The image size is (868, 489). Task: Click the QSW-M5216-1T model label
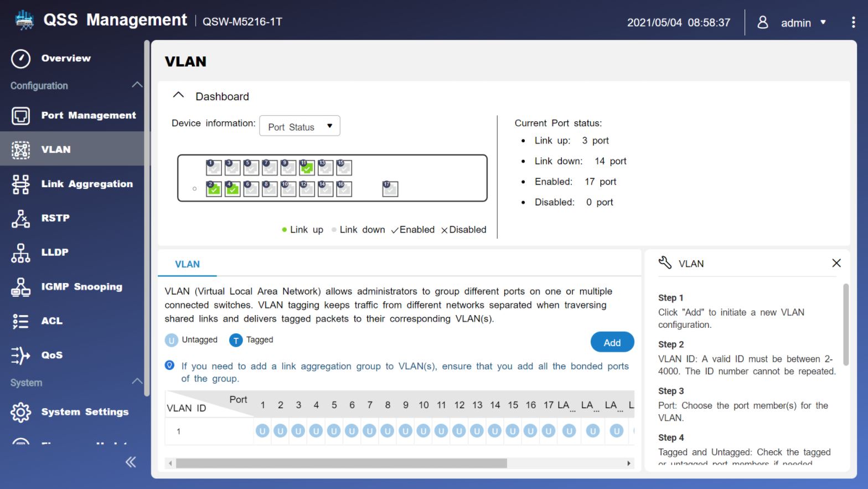(242, 22)
